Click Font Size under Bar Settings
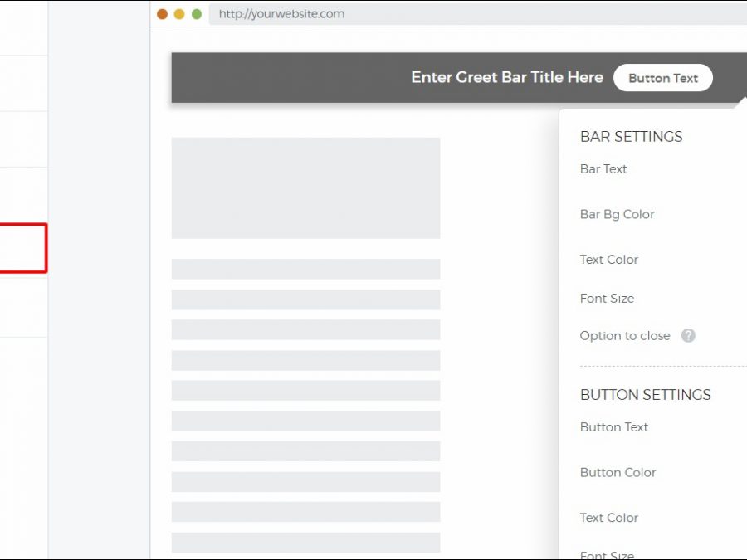The height and width of the screenshot is (560, 747). coord(607,299)
